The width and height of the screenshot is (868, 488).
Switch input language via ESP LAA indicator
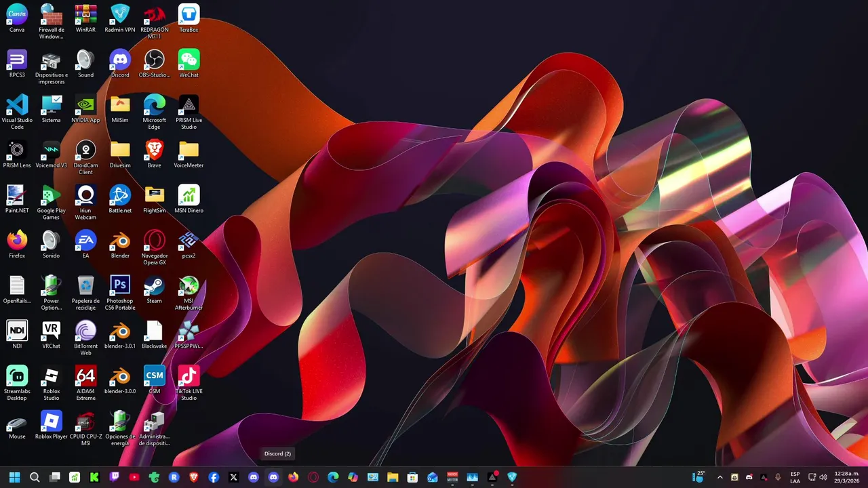[795, 477]
